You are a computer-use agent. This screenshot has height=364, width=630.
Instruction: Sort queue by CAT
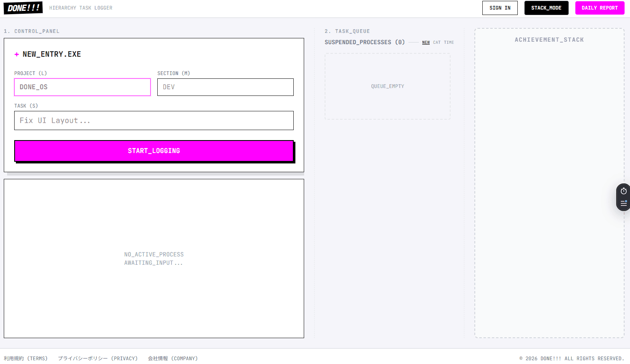(436, 43)
